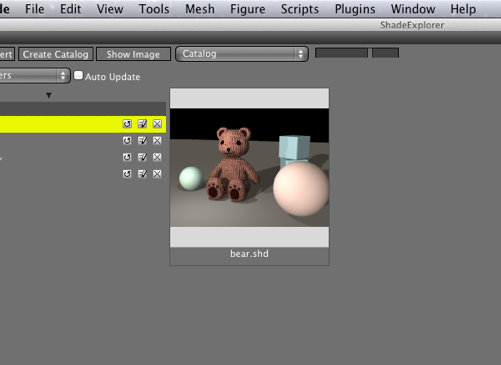Click the delete X icon in the yellow highlighted row
This screenshot has width=501, height=365.
click(157, 124)
